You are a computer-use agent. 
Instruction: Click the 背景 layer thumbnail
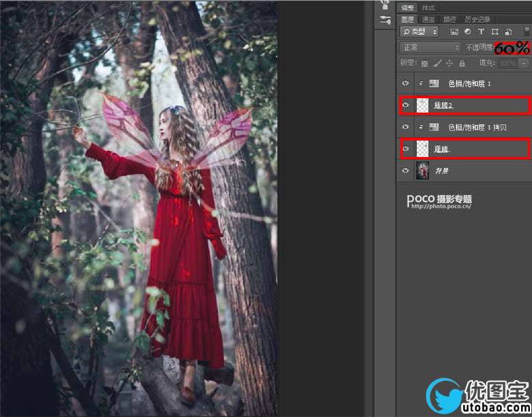click(423, 171)
